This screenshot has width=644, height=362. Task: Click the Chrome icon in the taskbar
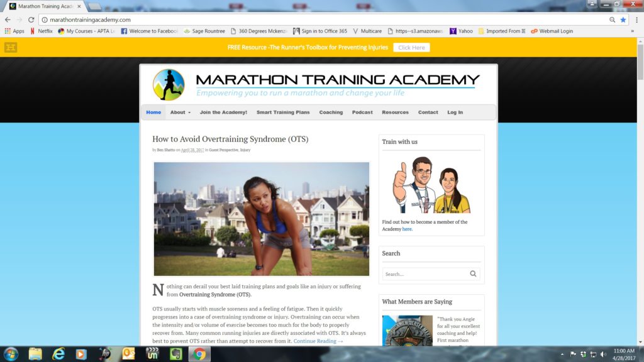(x=199, y=354)
